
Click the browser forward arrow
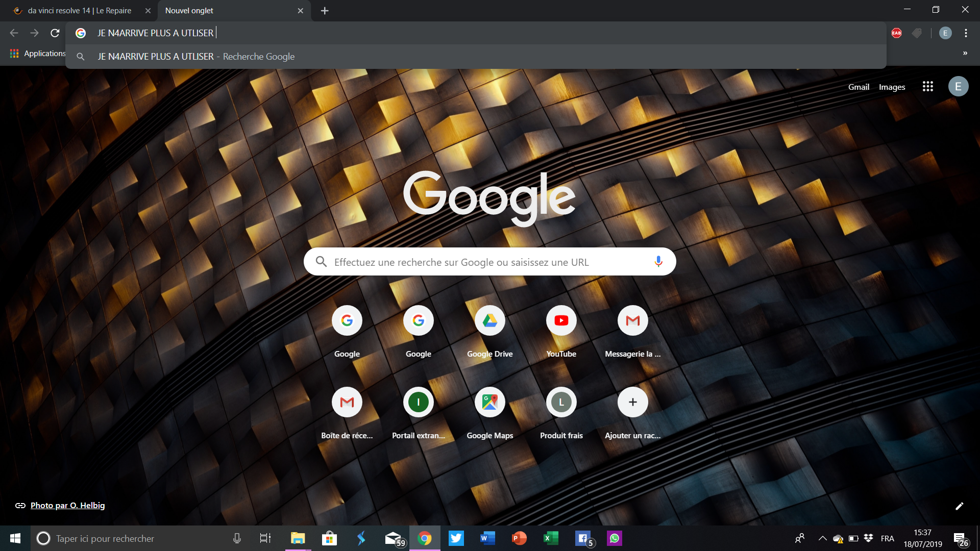[x=34, y=33]
